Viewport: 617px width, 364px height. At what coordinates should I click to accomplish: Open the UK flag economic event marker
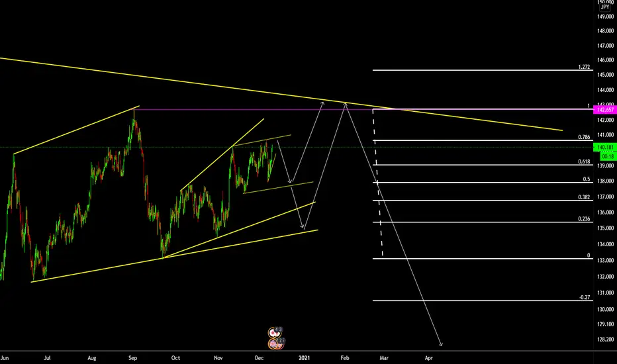(275, 344)
